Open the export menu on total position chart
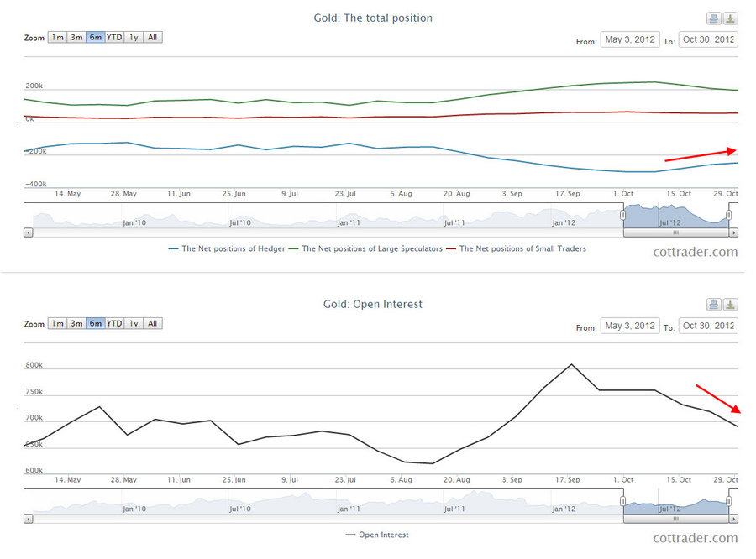Screen dimensions: 756x559 [x=731, y=18]
